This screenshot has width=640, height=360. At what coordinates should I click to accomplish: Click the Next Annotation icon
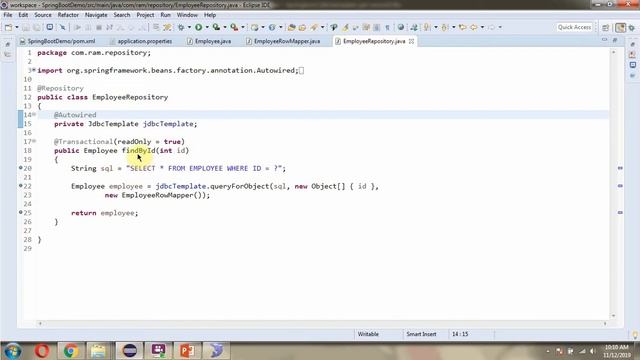(427, 27)
